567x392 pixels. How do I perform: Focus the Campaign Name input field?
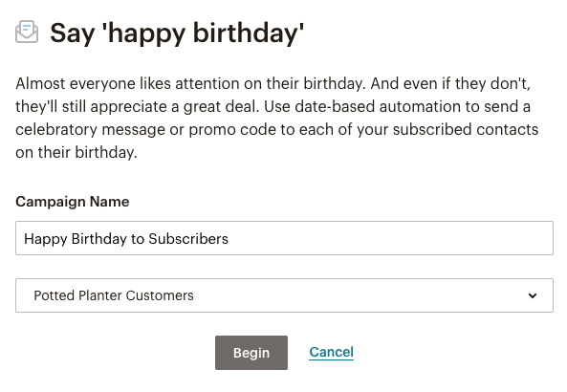click(x=284, y=238)
